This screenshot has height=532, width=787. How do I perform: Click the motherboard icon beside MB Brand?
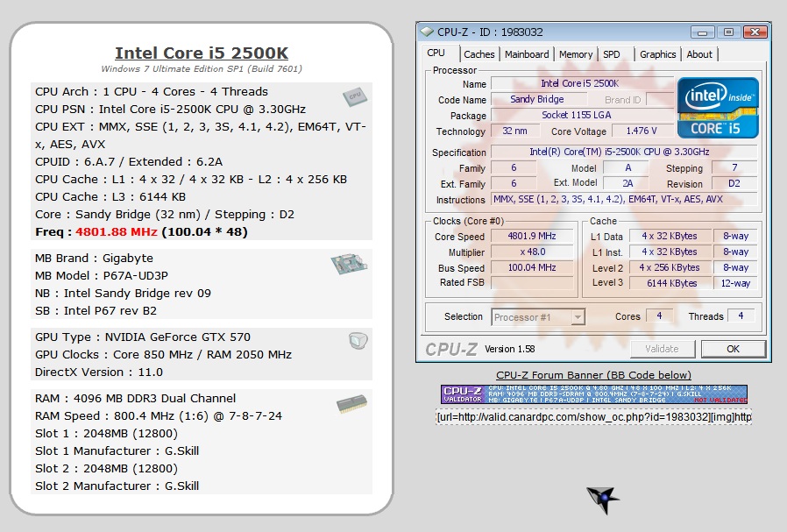tap(350, 264)
